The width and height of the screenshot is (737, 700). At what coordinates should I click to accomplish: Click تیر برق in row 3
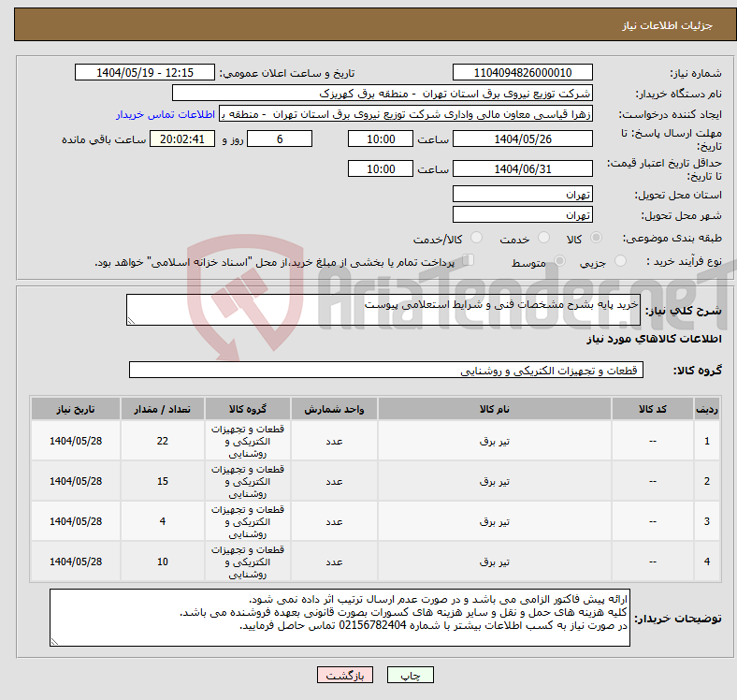[495, 521]
